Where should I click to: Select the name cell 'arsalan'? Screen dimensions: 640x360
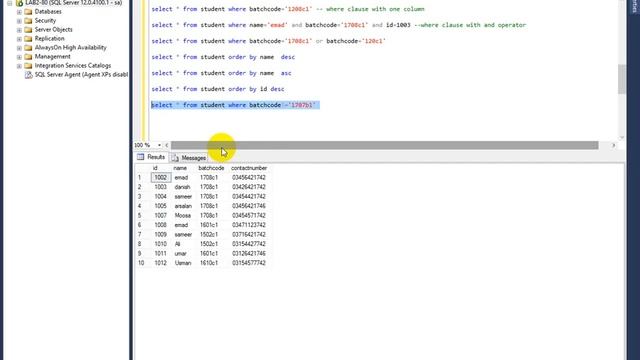pos(183,206)
